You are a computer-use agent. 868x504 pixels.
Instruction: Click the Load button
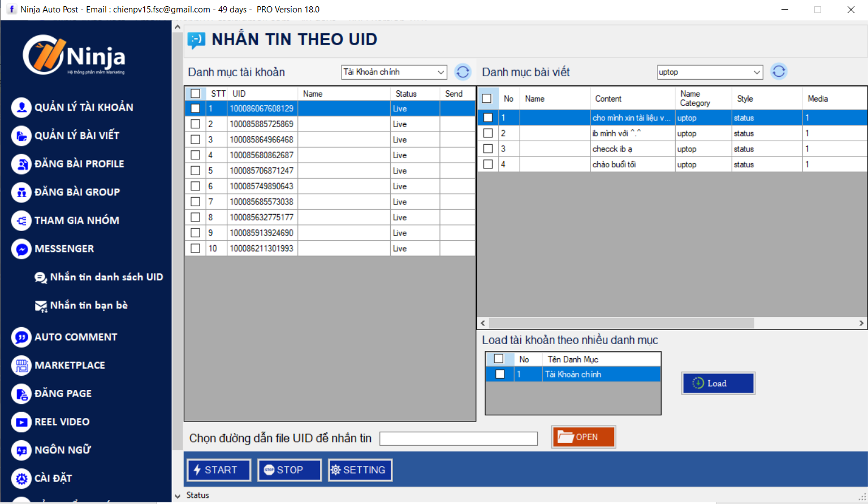coord(718,383)
